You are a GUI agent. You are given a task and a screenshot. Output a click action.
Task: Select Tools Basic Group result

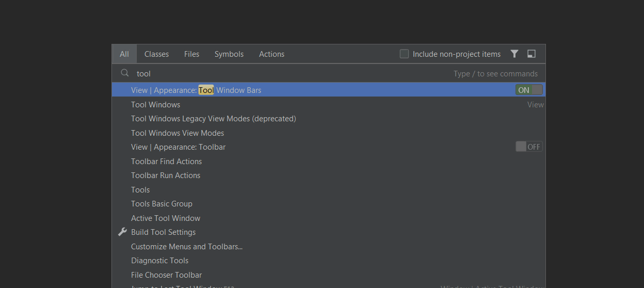(329, 204)
